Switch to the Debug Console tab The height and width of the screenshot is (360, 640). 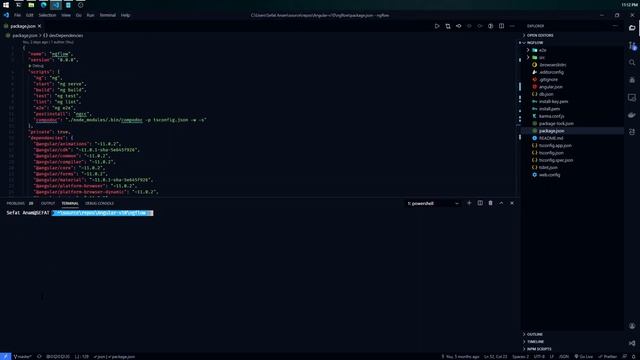100,203
